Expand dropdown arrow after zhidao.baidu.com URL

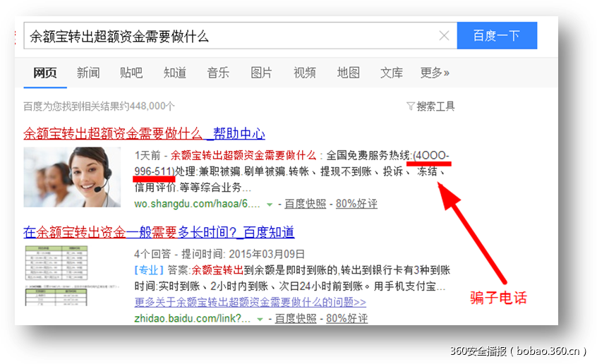260,320
